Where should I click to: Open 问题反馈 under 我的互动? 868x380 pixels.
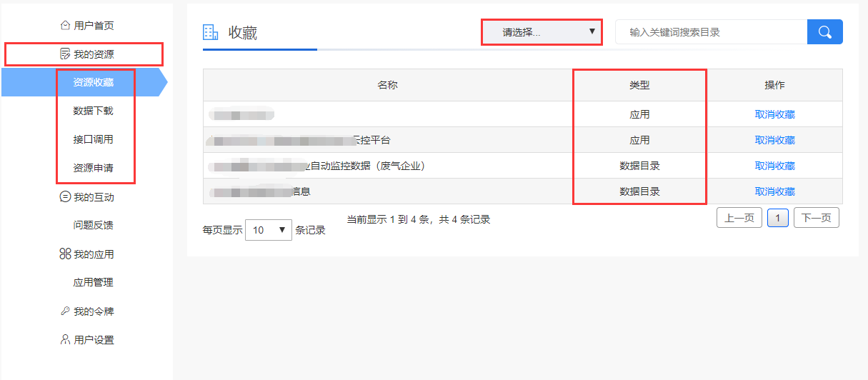point(93,226)
